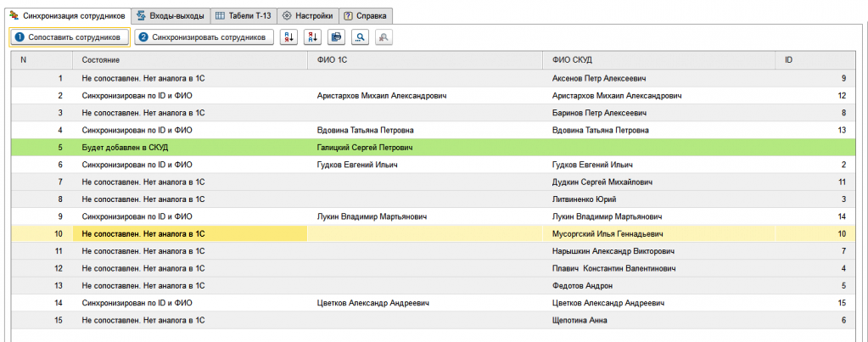Click the state cell of row 12
Image resolution: width=868 pixels, height=342 pixels.
pyautogui.click(x=190, y=268)
